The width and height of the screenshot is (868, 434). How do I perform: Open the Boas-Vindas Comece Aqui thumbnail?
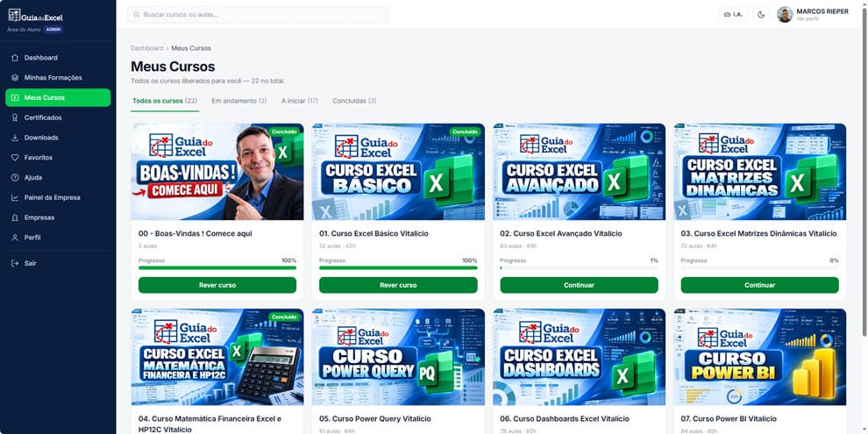click(217, 172)
